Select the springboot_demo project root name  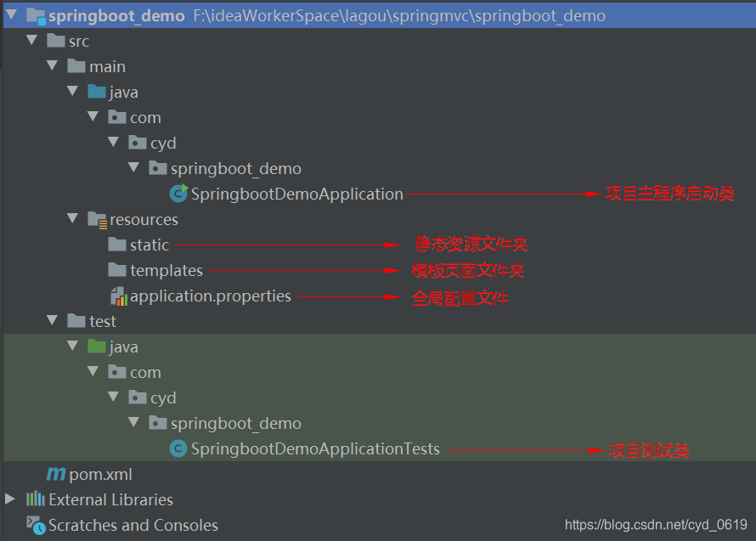point(116,16)
